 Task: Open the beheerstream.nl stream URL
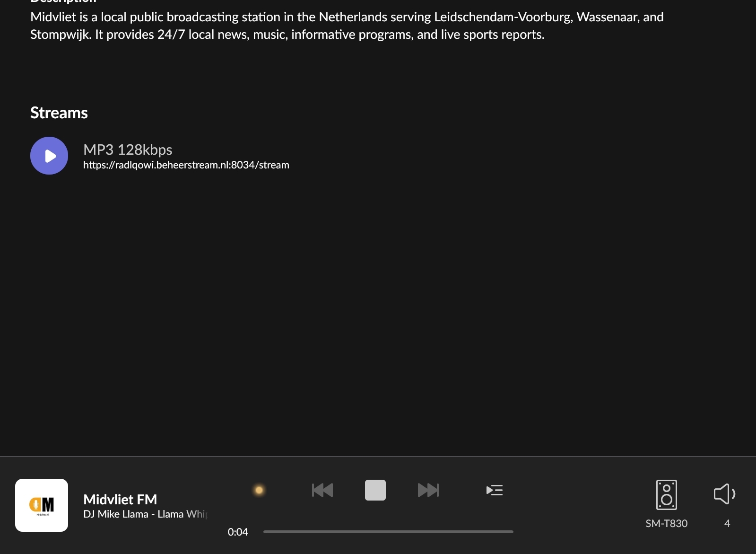tap(186, 165)
